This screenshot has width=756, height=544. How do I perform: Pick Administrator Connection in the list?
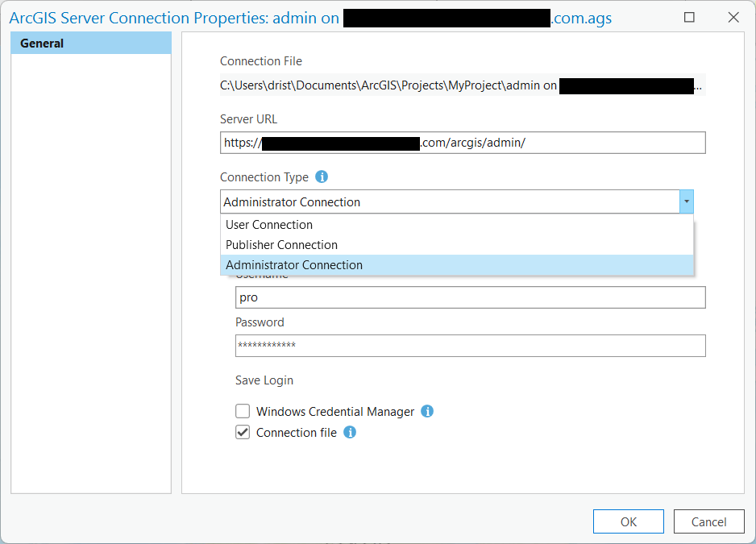(x=294, y=265)
